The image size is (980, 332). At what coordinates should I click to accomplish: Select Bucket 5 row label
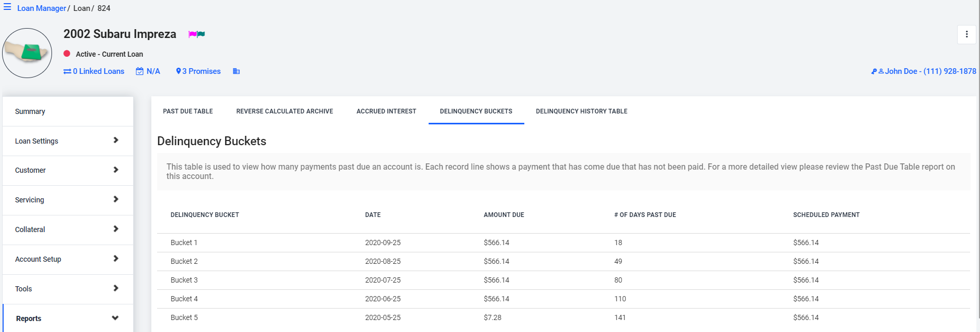click(184, 317)
